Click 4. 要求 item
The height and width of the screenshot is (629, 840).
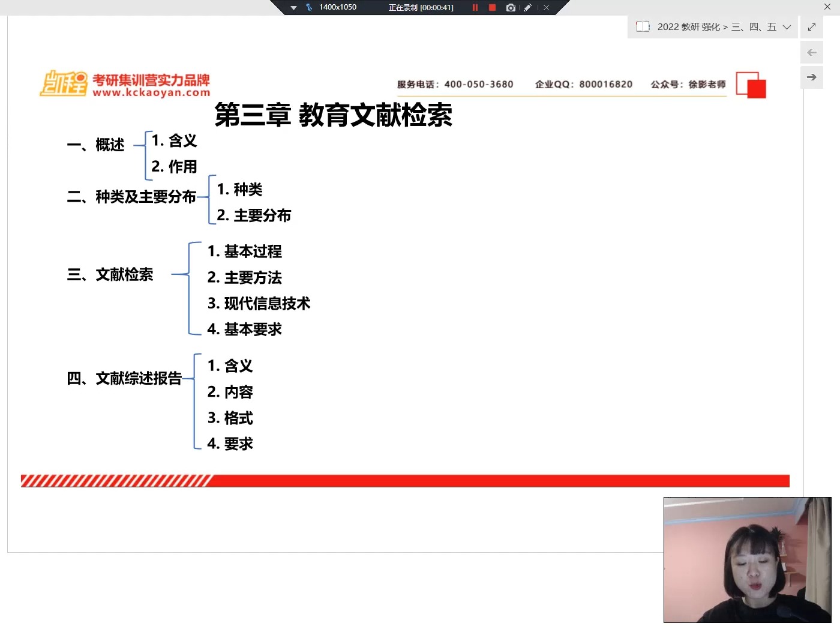point(230,444)
